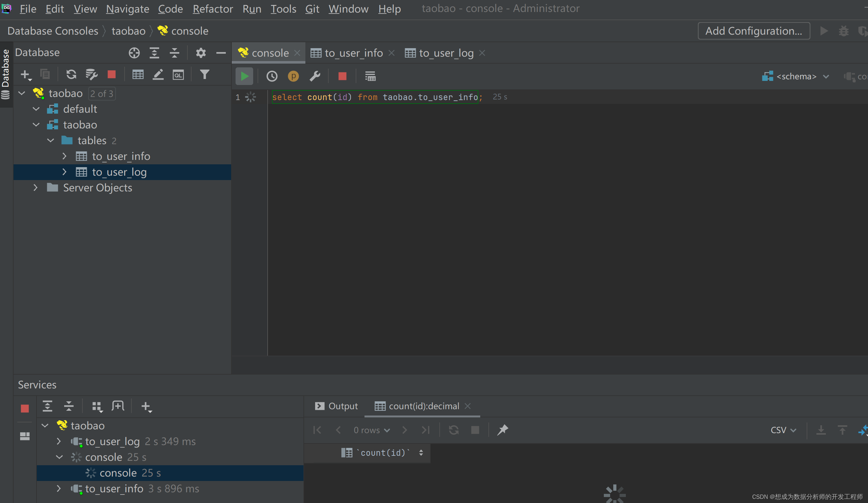The width and height of the screenshot is (868, 503).
Task: Collapse the taobao schema node
Action: coord(36,124)
